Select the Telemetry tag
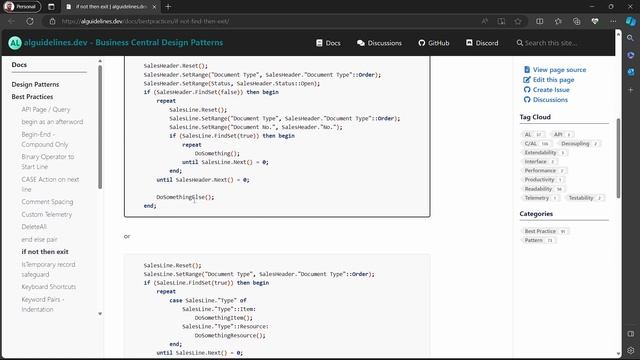Image resolution: width=640 pixels, height=360 pixels. (x=540, y=198)
